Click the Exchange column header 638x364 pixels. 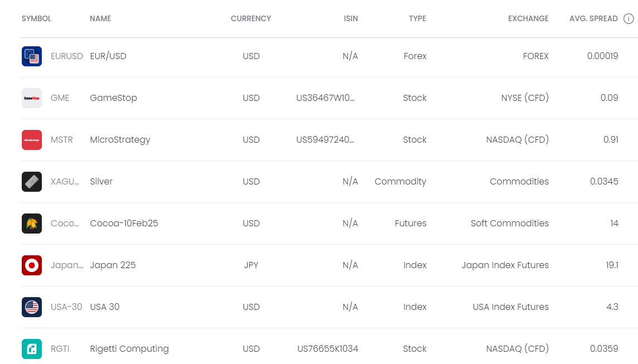528,19
